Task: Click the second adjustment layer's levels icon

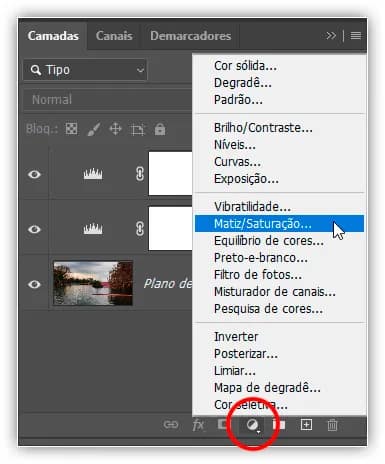Action: 93,229
